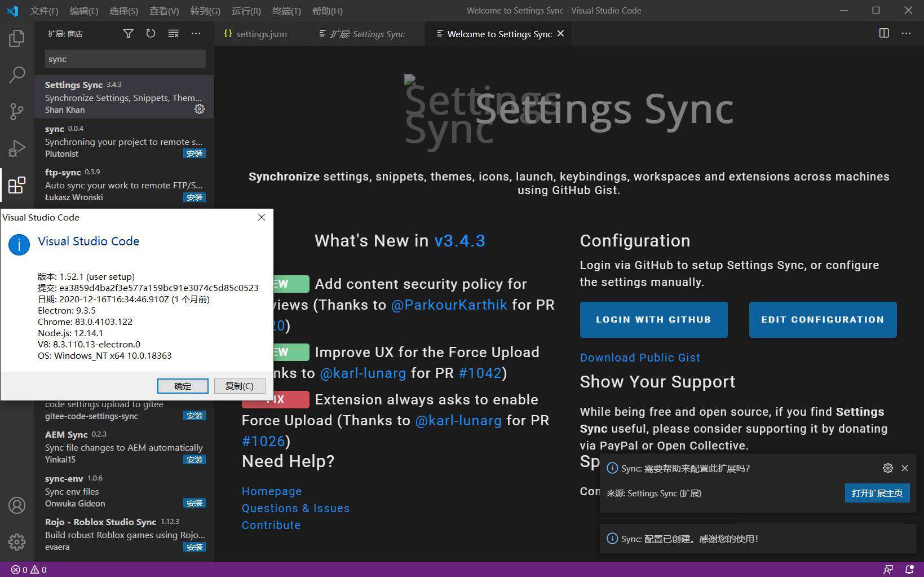Open the Run and Debug view

17,148
